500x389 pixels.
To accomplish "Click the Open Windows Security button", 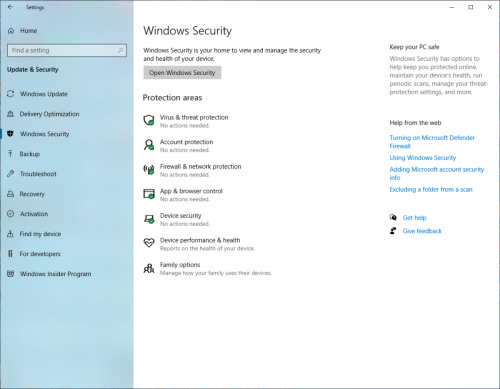I will (x=182, y=73).
